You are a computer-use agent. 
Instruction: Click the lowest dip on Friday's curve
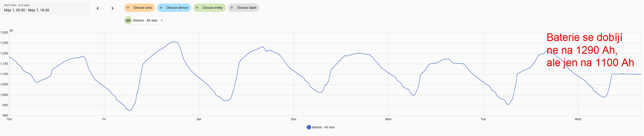129,111
